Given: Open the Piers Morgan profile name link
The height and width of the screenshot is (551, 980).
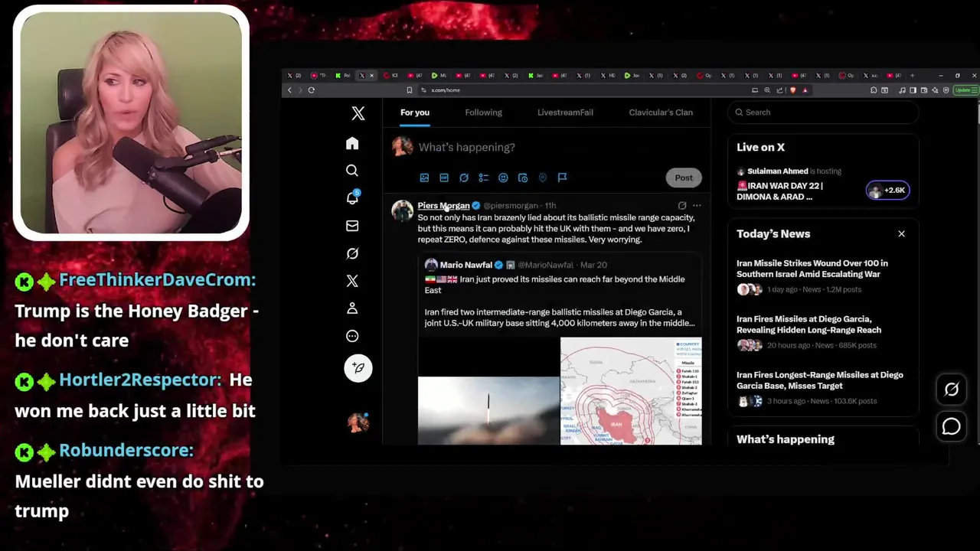Looking at the screenshot, I should tap(443, 206).
